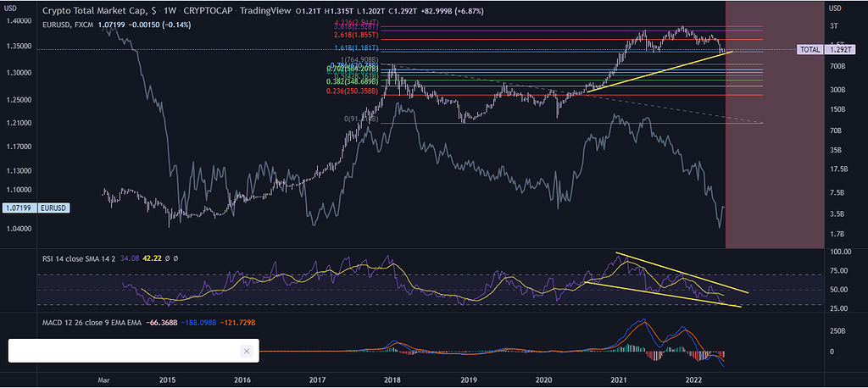Click the 1.292T current price tag

tap(843, 50)
